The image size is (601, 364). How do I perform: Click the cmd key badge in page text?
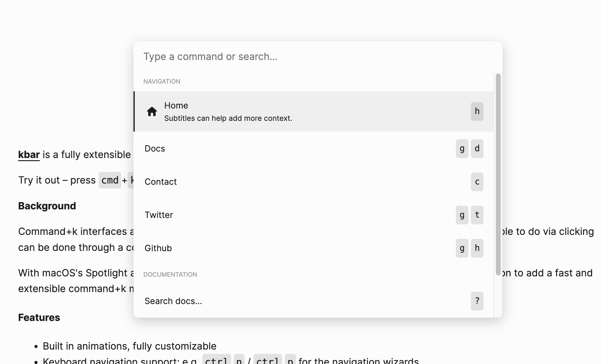[x=110, y=180]
